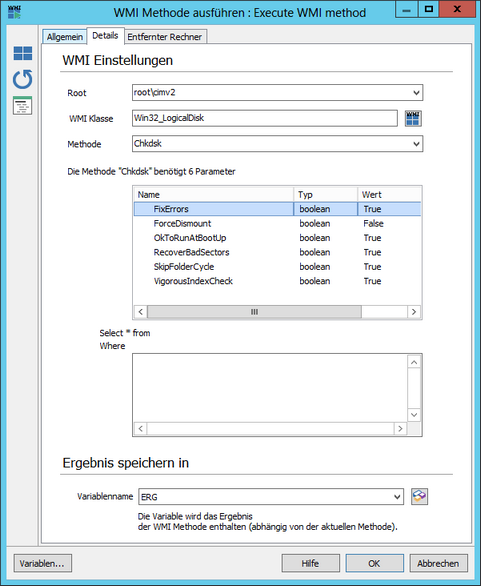Select the OkToRunAtBootUp parameter
Screen dimensions: 481x586
pyautogui.click(x=277, y=238)
